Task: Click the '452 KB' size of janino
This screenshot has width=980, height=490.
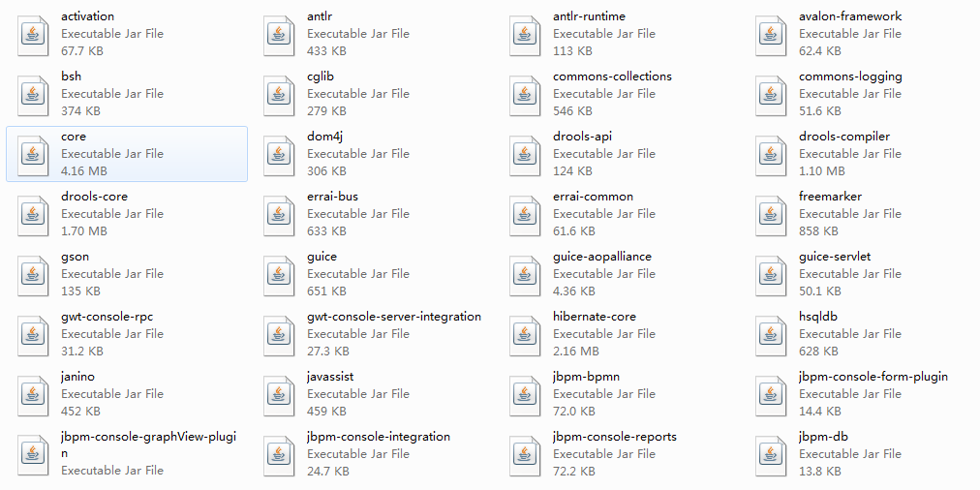Action: [x=80, y=411]
